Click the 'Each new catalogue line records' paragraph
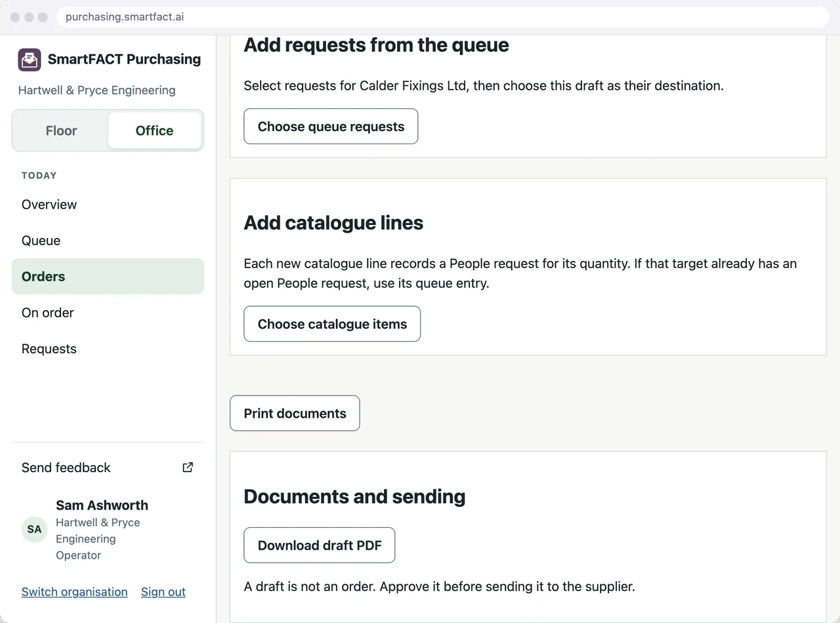The height and width of the screenshot is (623, 840). click(520, 273)
